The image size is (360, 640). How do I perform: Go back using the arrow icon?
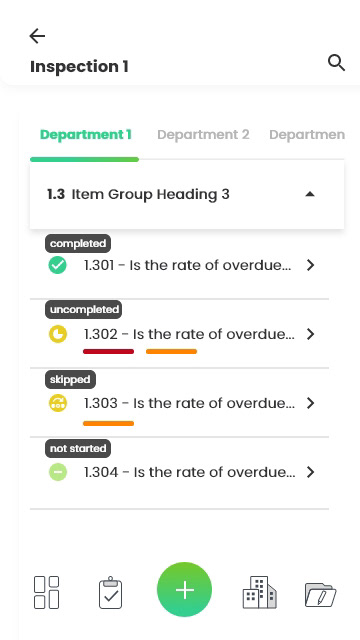(37, 36)
